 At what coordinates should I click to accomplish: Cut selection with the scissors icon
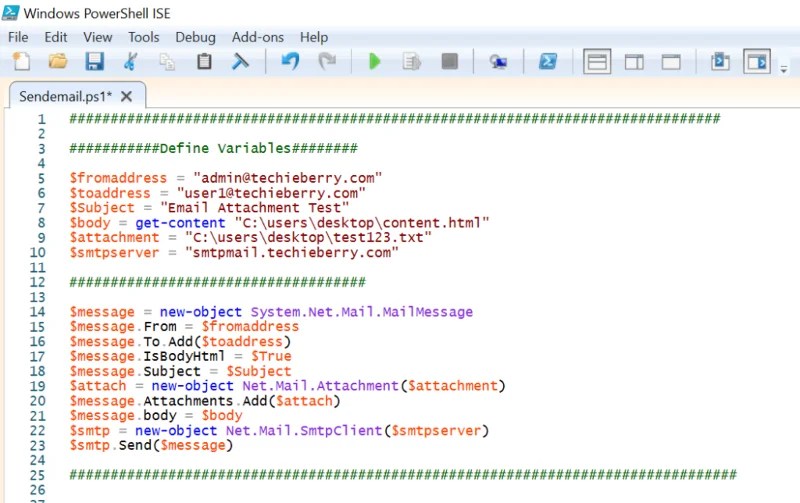tap(131, 62)
